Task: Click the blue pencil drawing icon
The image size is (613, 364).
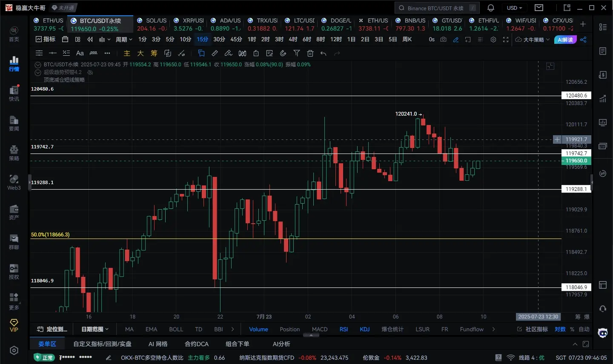Action: (456, 39)
